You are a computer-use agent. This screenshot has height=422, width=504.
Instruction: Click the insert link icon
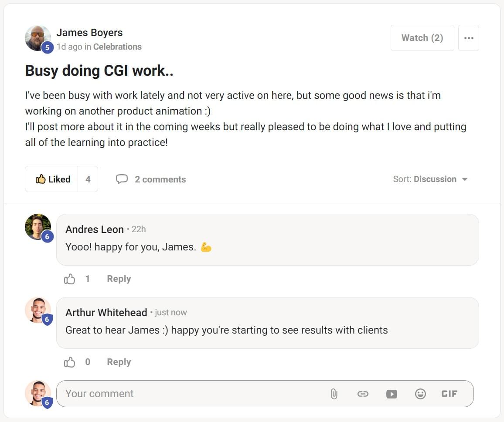coord(363,394)
